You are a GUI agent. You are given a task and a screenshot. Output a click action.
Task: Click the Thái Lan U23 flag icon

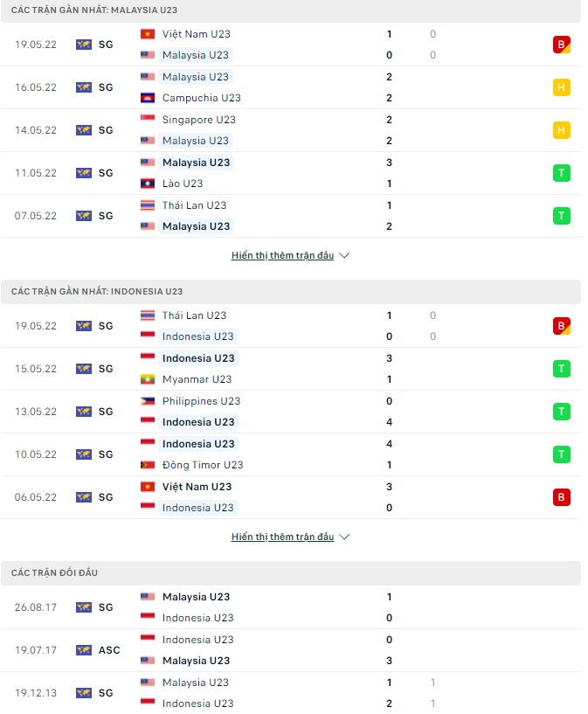pos(146,204)
